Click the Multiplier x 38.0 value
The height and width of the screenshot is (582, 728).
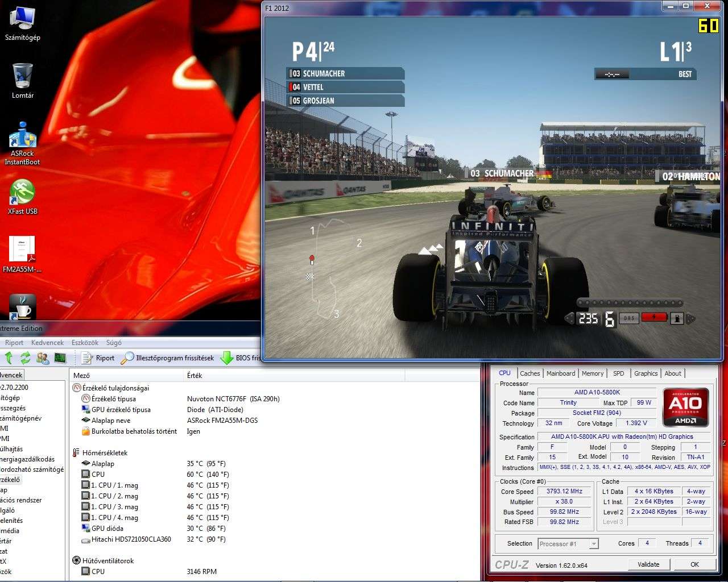pos(564,502)
